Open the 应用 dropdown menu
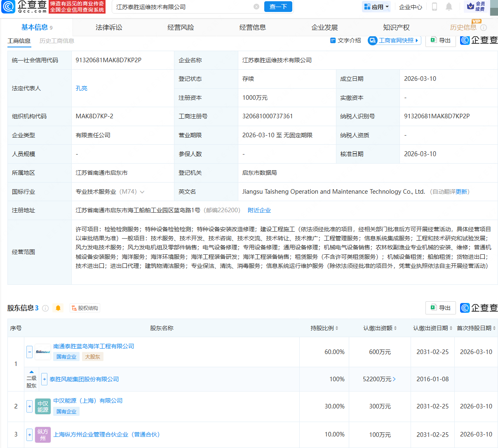Image resolution: width=498 pixels, height=448 pixels. (x=376, y=7)
